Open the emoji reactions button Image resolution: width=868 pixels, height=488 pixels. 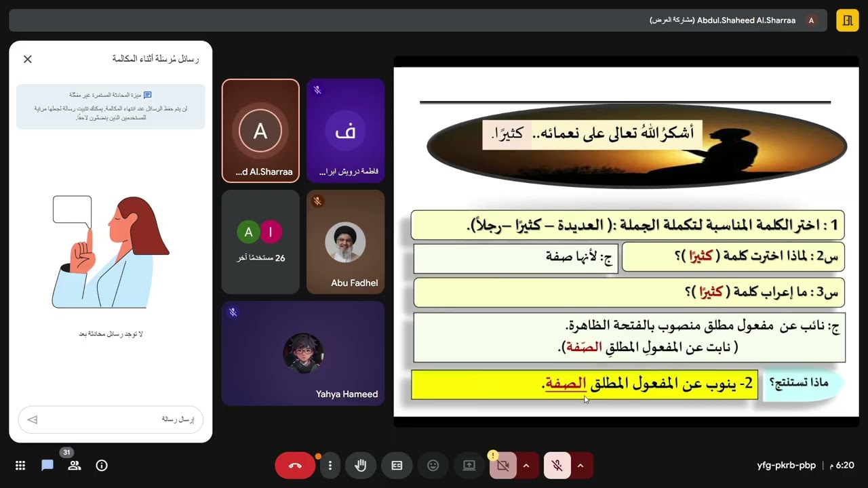pos(433,466)
